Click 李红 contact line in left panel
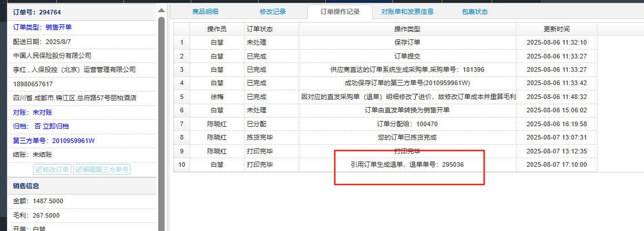The width and height of the screenshot is (644, 231). point(74,69)
